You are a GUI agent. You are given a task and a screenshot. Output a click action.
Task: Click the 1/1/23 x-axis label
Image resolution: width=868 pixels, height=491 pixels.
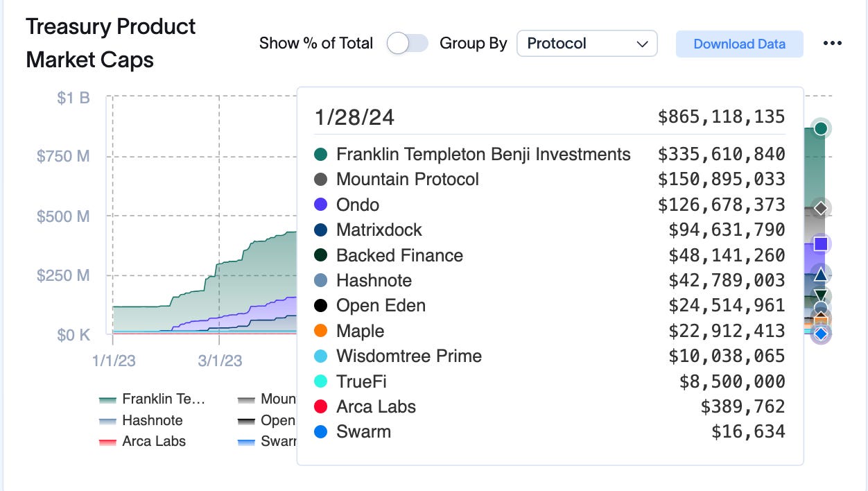coord(114,361)
